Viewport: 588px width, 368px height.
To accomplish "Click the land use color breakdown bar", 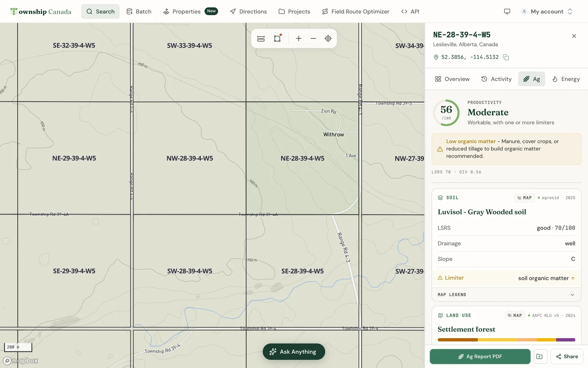I will tap(506, 340).
